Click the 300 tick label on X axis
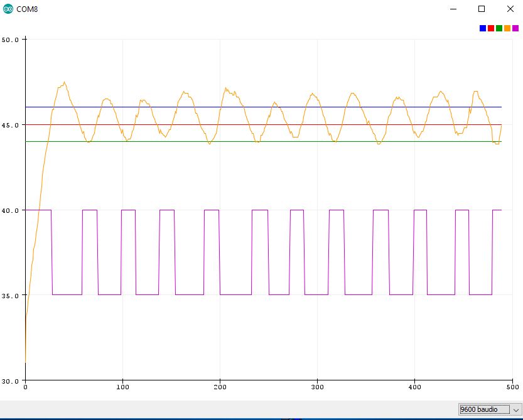The image size is (523, 420). click(x=318, y=388)
